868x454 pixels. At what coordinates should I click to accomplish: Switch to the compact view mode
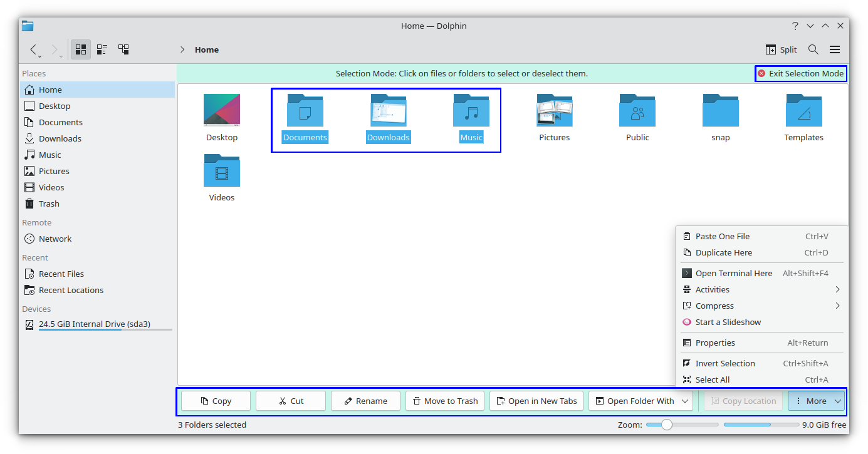point(123,49)
